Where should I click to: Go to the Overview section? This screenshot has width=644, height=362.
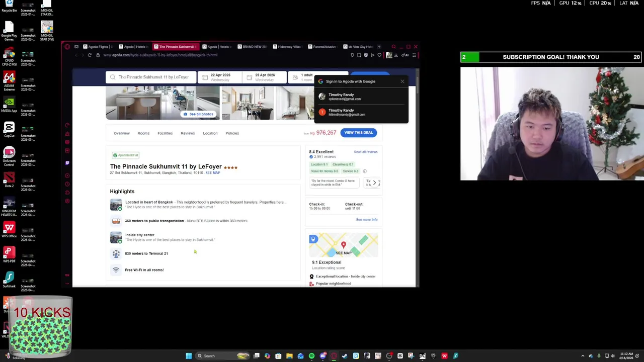[x=122, y=133]
